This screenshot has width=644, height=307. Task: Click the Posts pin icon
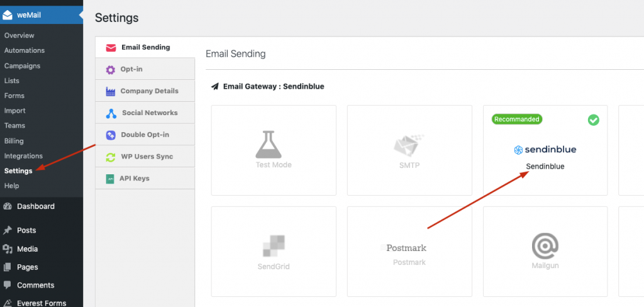(7, 230)
